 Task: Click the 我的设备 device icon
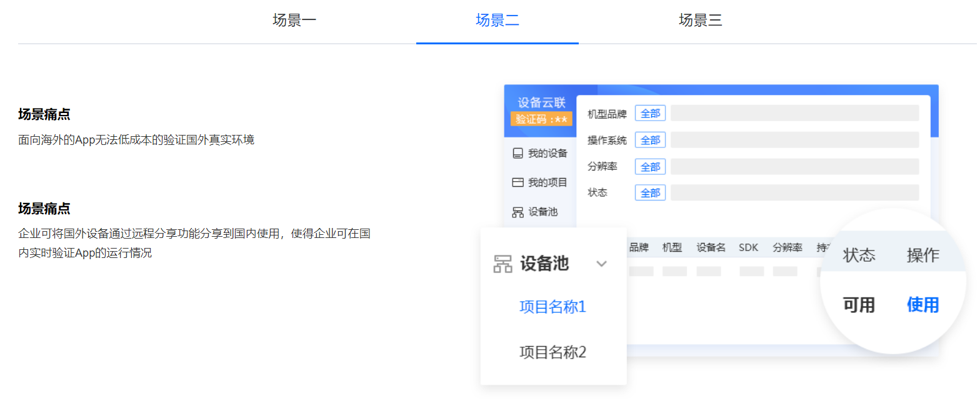[517, 153]
